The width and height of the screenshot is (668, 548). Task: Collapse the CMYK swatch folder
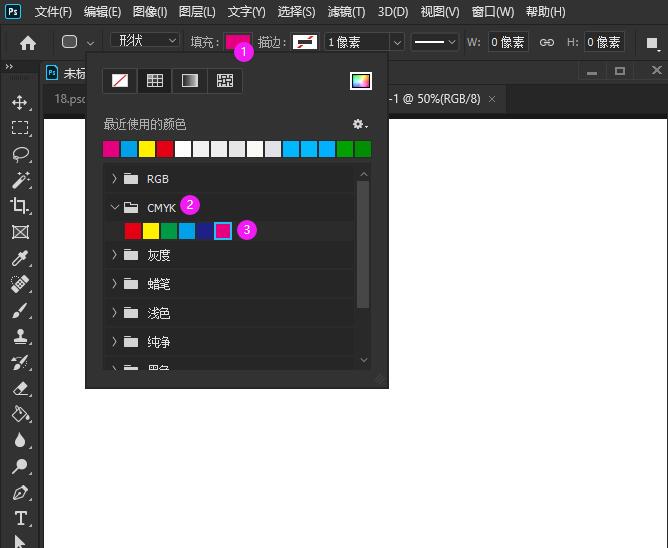tap(114, 208)
